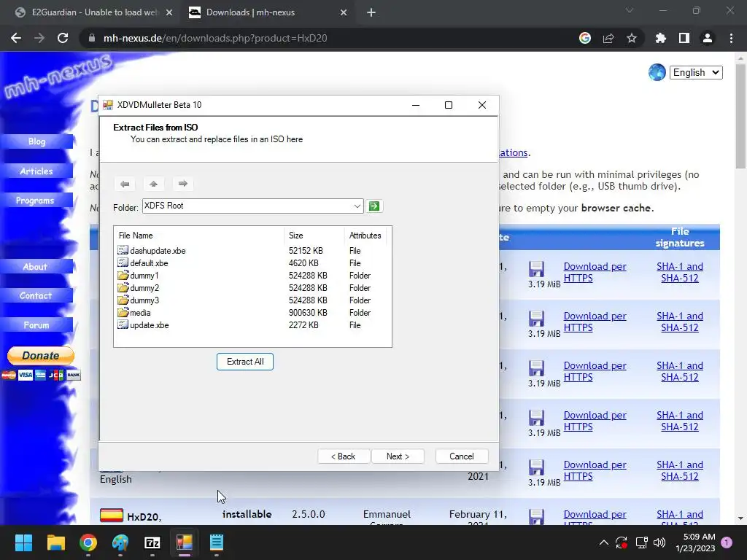Click the media folder icon
The height and width of the screenshot is (560, 747).
(x=123, y=312)
